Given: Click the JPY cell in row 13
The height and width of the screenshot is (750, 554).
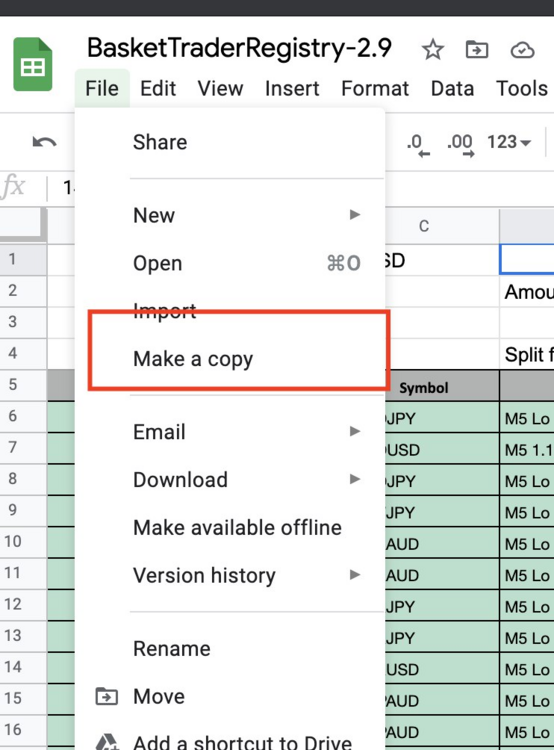Looking at the screenshot, I should [442, 638].
